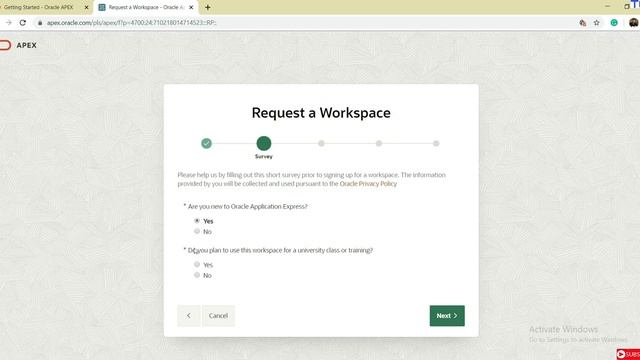
Task: Restore the browser window
Action: [627, 7]
